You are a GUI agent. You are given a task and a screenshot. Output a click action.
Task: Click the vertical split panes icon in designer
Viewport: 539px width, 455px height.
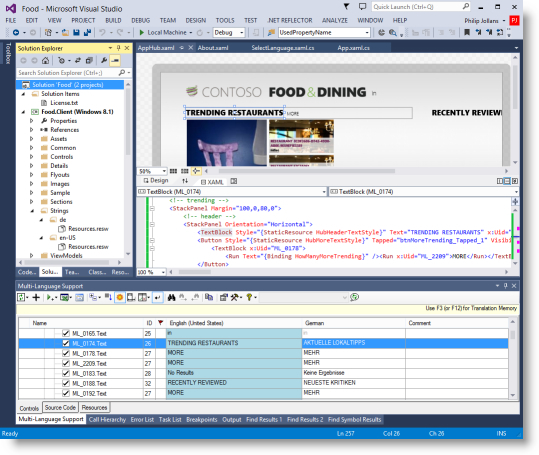point(500,181)
